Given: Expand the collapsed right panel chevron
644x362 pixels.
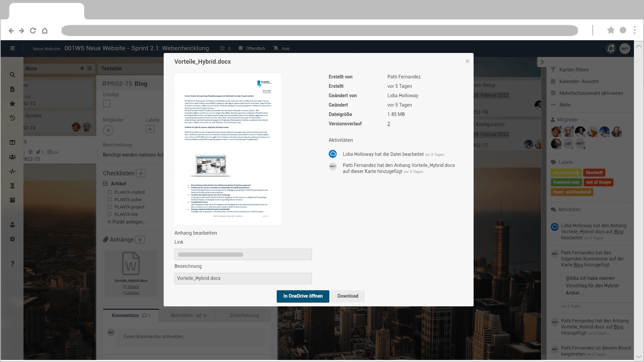Looking at the screenshot, I should 542,62.
